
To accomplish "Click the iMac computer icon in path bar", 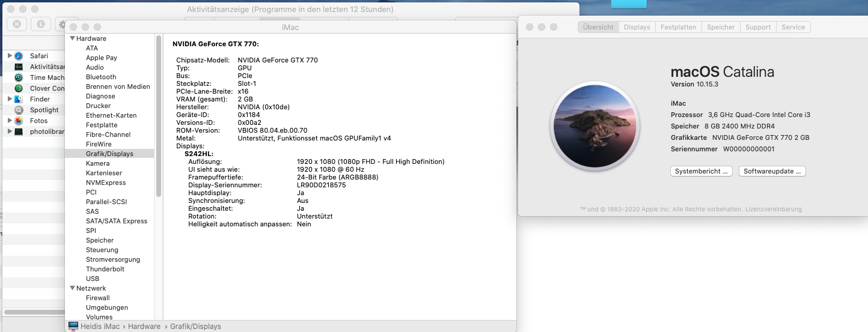I will (x=73, y=326).
